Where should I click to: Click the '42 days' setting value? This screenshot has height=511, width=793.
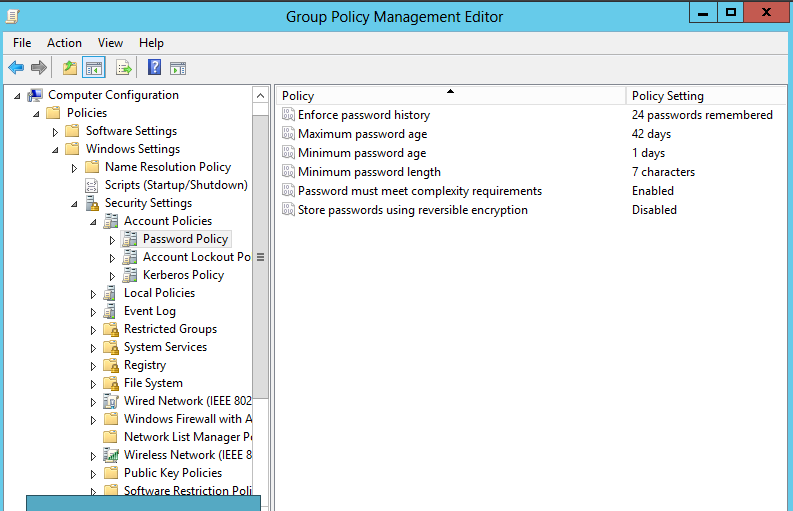[x=651, y=134]
